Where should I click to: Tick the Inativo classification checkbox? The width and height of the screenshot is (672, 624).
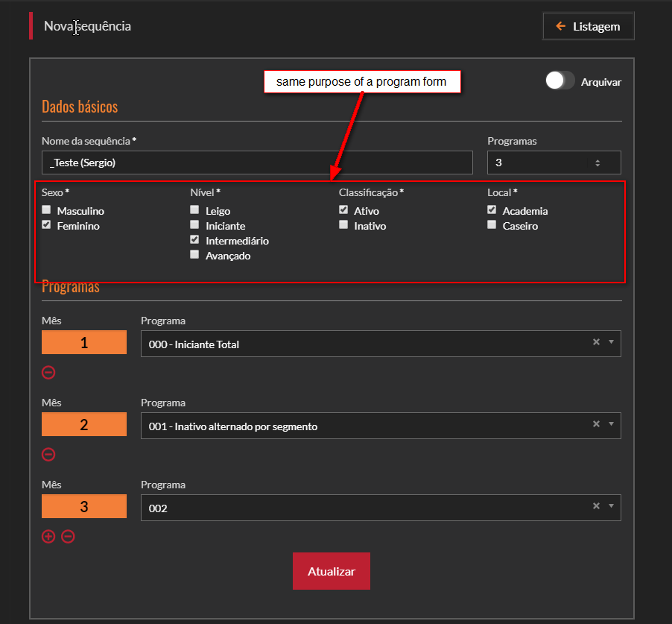coord(343,225)
